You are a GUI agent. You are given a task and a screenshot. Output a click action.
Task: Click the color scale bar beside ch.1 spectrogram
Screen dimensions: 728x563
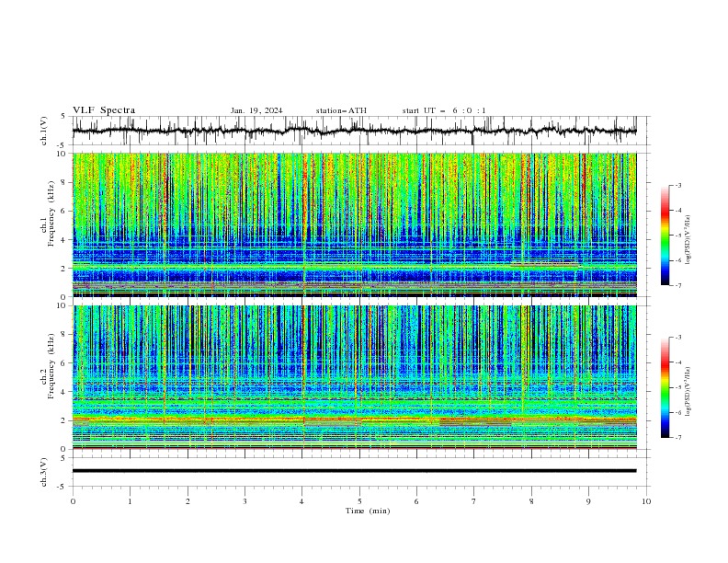665,236
